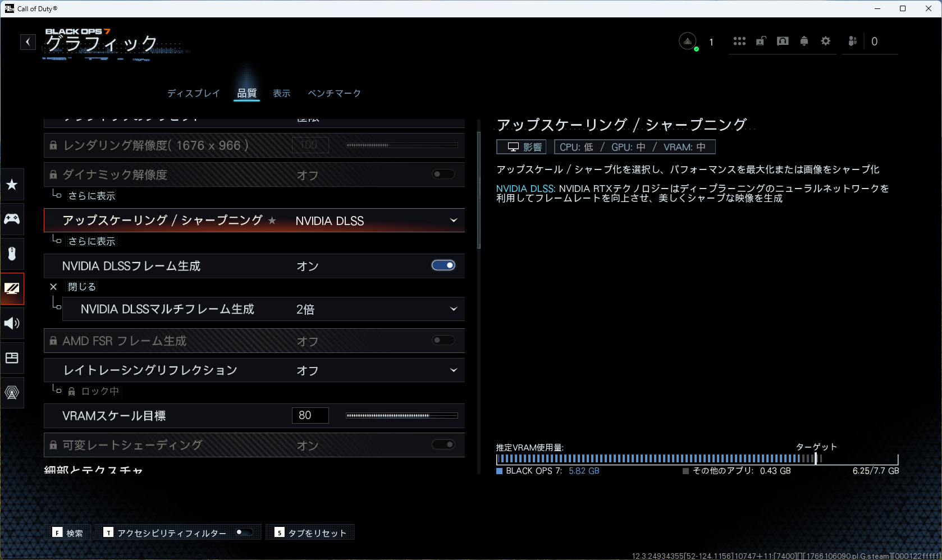
Task: Click the CPU: 低 / GPU: 中 / VRAM: 中 box
Action: pyautogui.click(x=635, y=147)
